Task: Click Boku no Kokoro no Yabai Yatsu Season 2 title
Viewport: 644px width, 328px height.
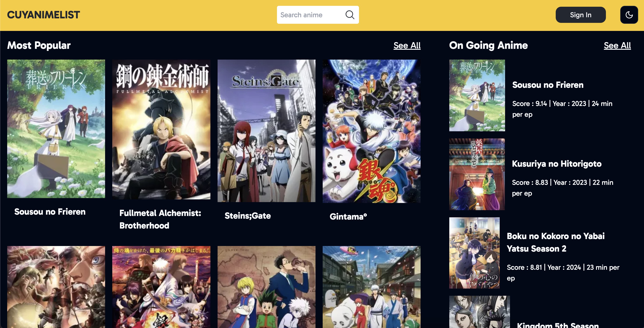Action: (x=555, y=242)
